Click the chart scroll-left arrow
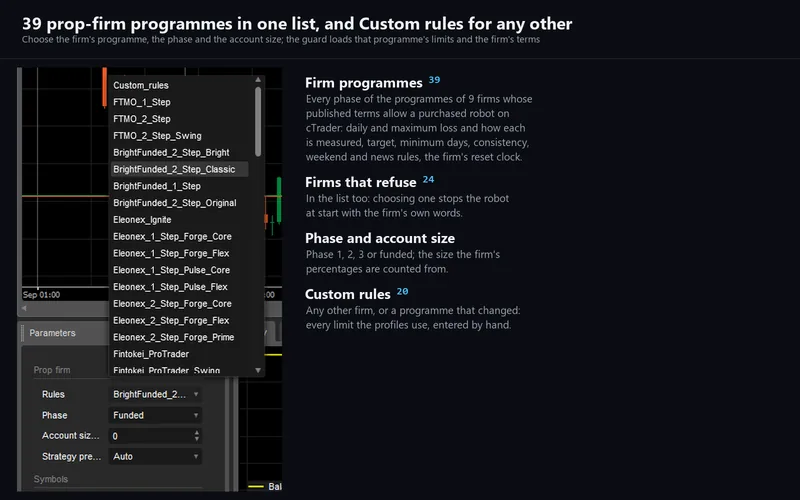Image resolution: width=800 pixels, height=500 pixels. [x=24, y=308]
